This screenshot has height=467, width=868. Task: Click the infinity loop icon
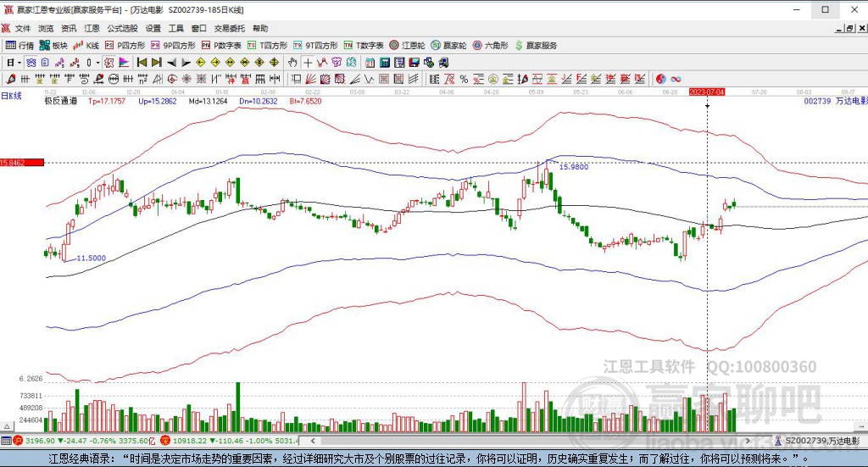[676, 79]
